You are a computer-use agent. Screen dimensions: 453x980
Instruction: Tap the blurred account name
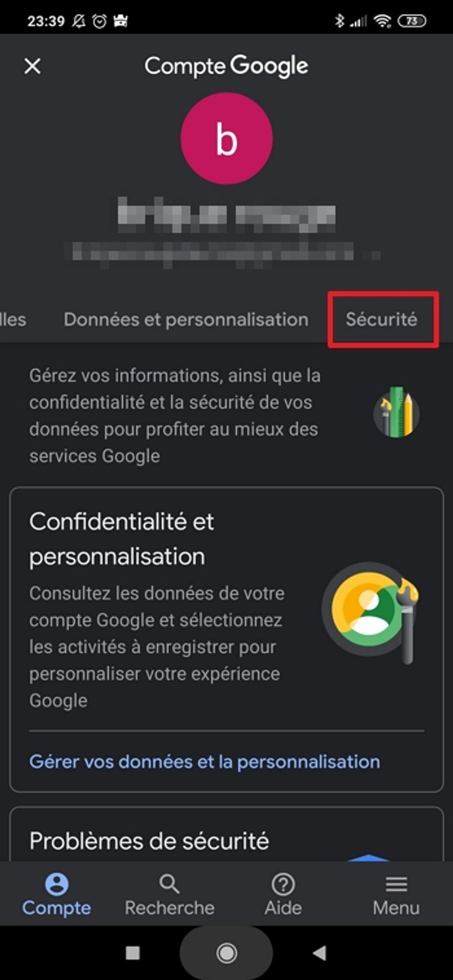point(226,216)
